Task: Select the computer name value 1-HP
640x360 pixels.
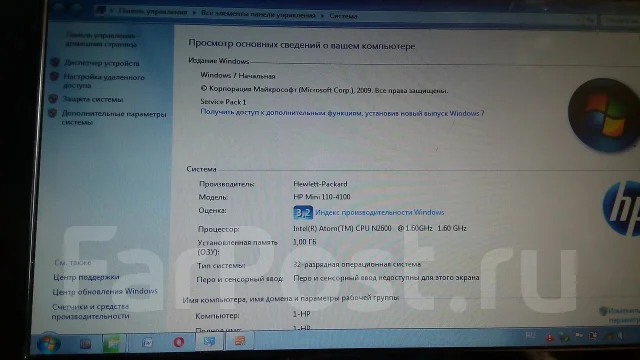Action: tap(302, 314)
